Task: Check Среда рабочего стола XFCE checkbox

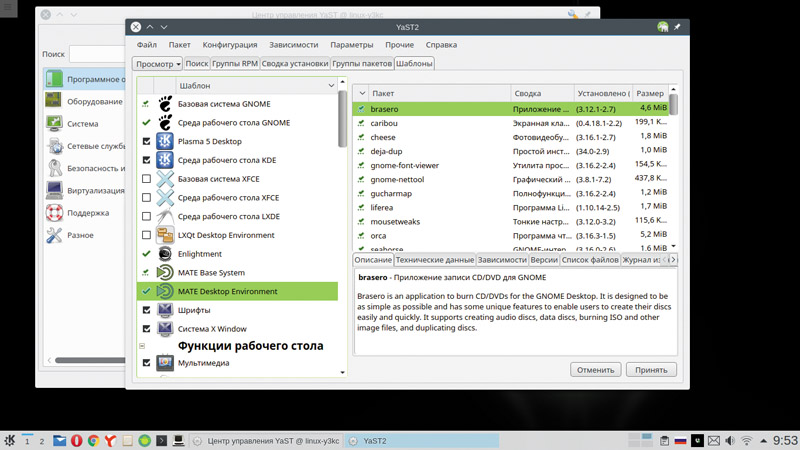Action: (146, 197)
